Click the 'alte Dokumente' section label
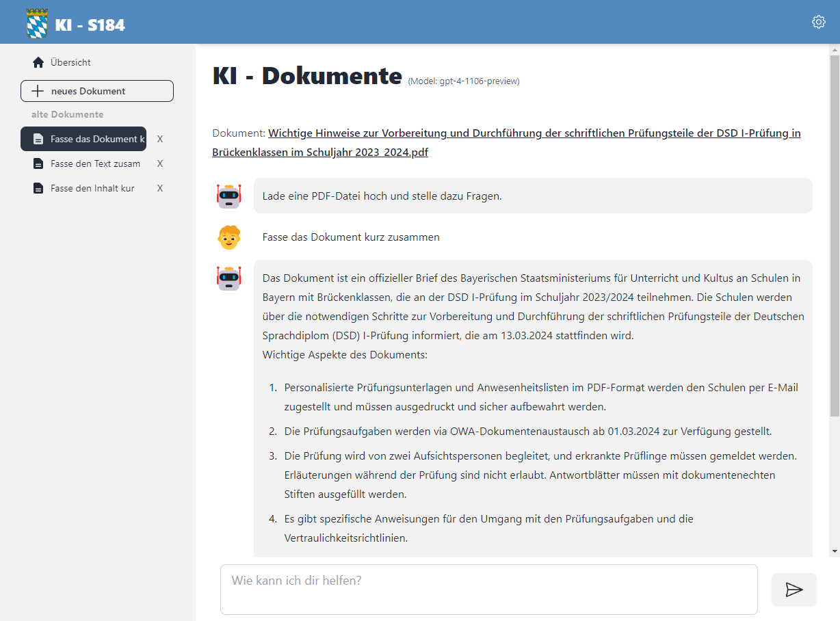840x621 pixels. tap(67, 114)
